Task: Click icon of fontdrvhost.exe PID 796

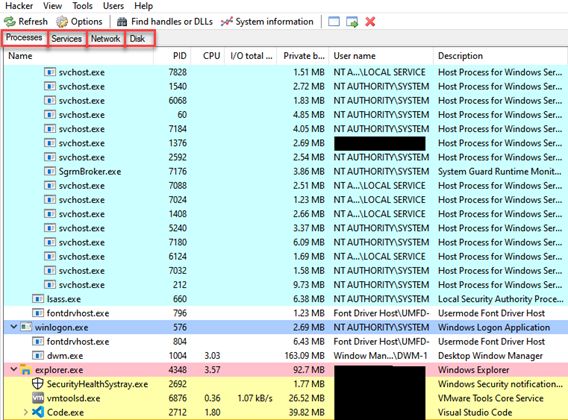Action: (x=38, y=313)
